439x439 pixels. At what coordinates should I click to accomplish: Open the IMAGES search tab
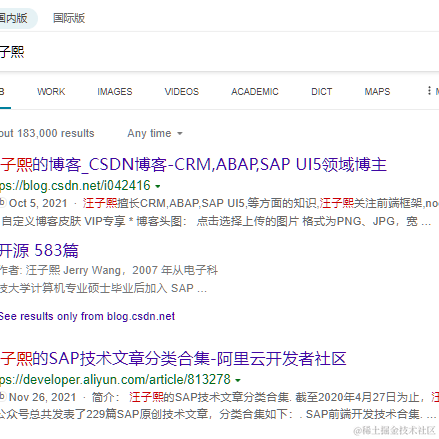coord(115,91)
